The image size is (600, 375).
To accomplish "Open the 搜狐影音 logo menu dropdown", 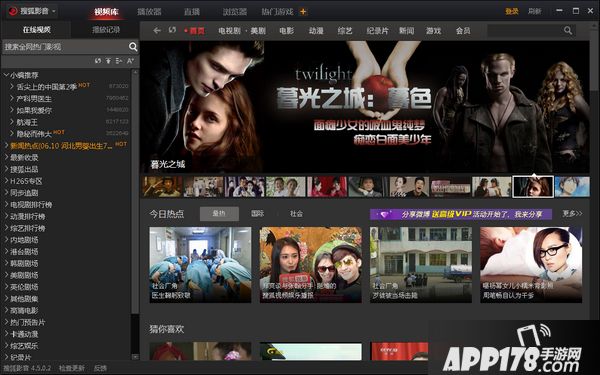I will tap(33, 11).
